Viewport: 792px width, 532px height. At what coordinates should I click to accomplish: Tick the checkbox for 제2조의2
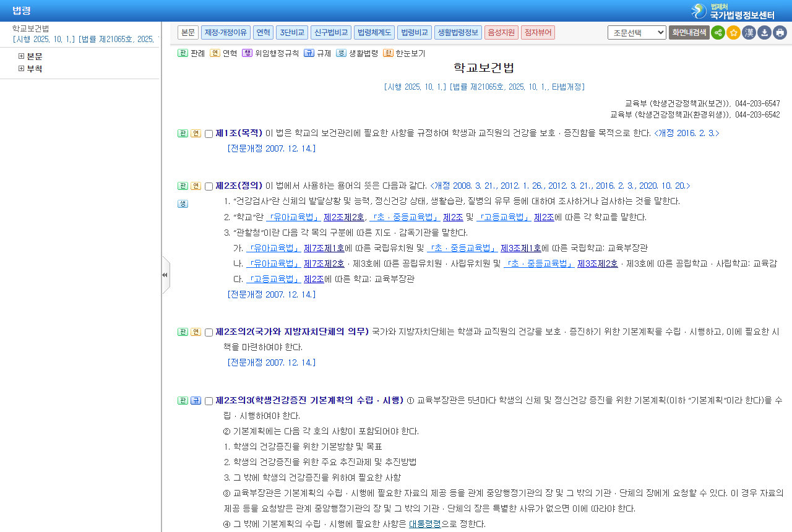[x=209, y=332]
